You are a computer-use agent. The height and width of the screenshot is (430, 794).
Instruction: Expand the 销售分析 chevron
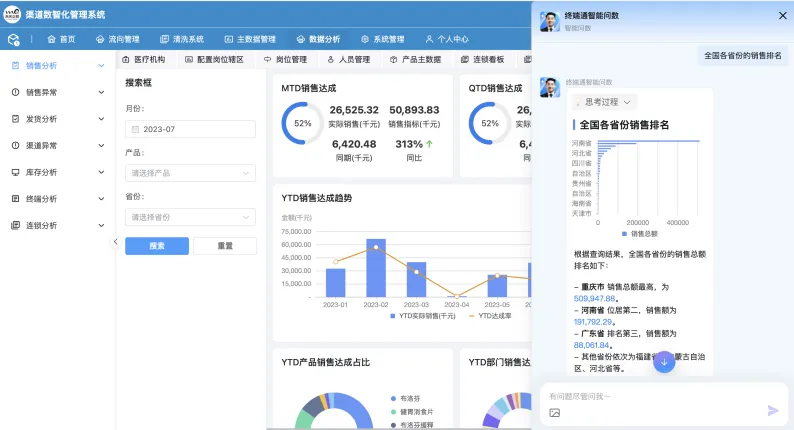click(x=101, y=65)
